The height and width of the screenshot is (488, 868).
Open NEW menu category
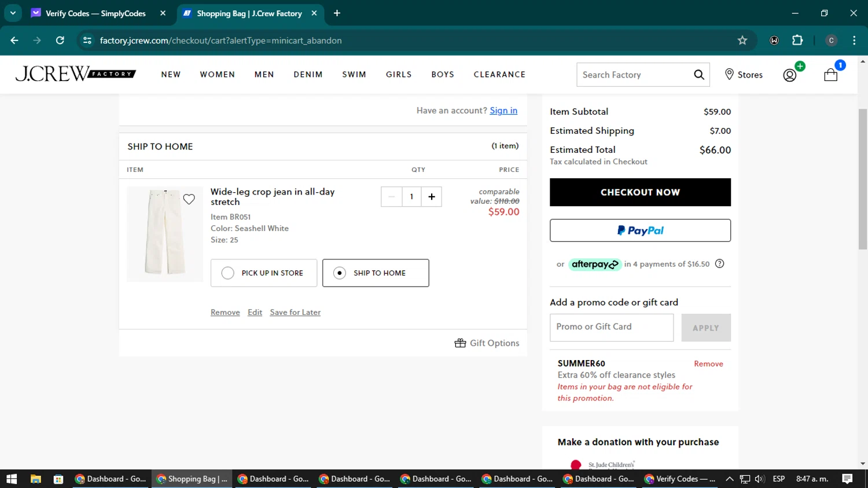pos(171,75)
